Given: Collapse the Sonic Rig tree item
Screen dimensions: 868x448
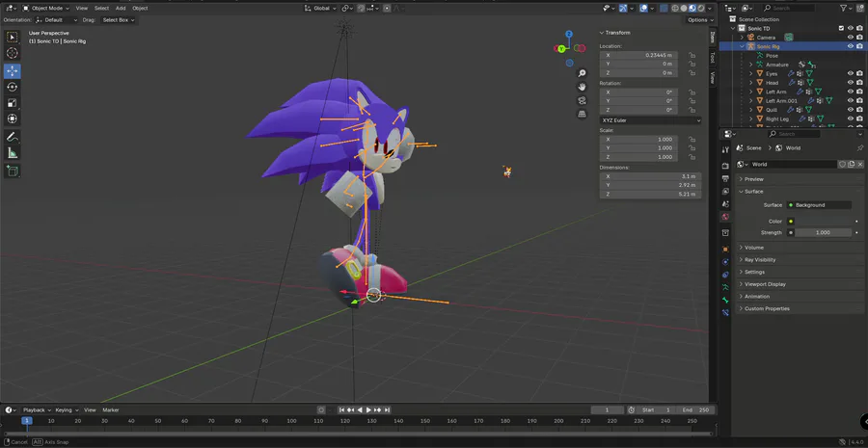Looking at the screenshot, I should (x=743, y=46).
